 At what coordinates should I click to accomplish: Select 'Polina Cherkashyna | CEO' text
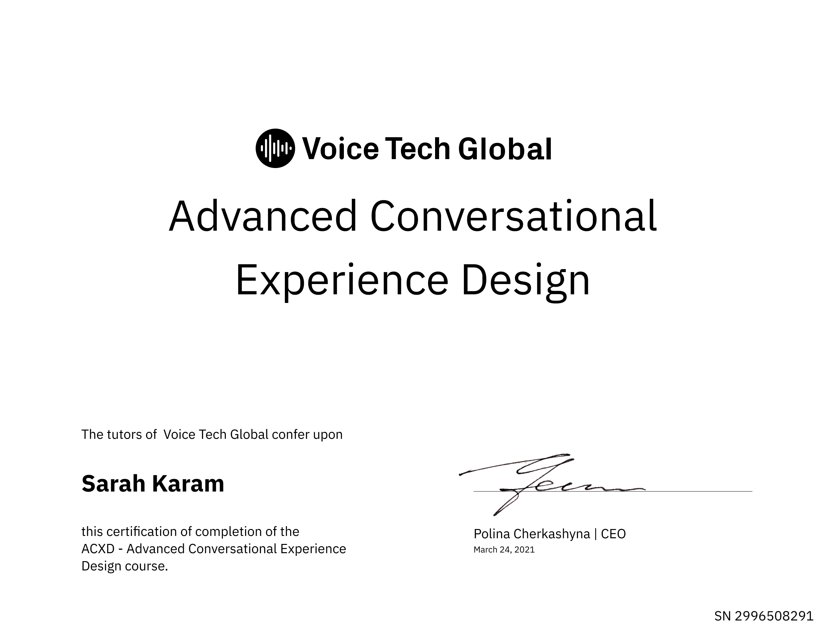[549, 534]
